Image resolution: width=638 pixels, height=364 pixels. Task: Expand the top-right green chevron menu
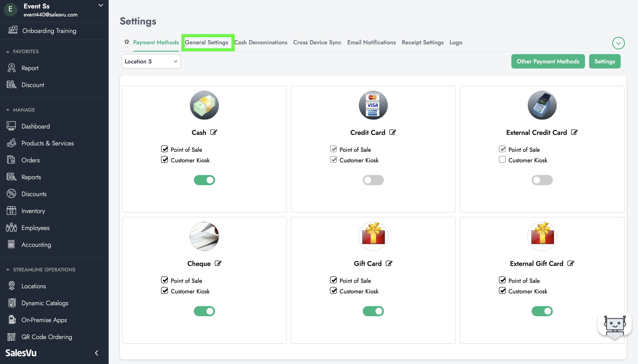[x=618, y=43]
